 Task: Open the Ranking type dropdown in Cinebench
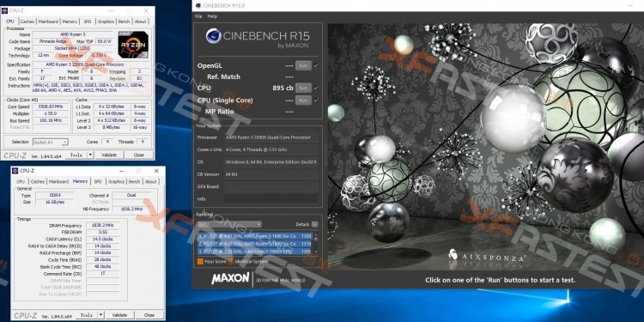point(229,224)
